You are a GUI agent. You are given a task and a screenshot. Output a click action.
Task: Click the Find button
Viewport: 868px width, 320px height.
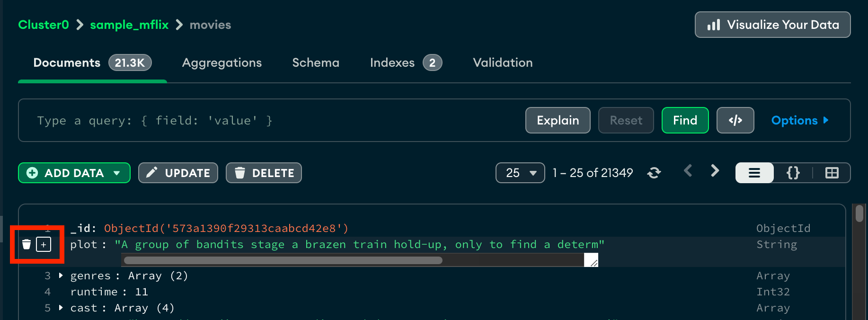click(x=685, y=120)
